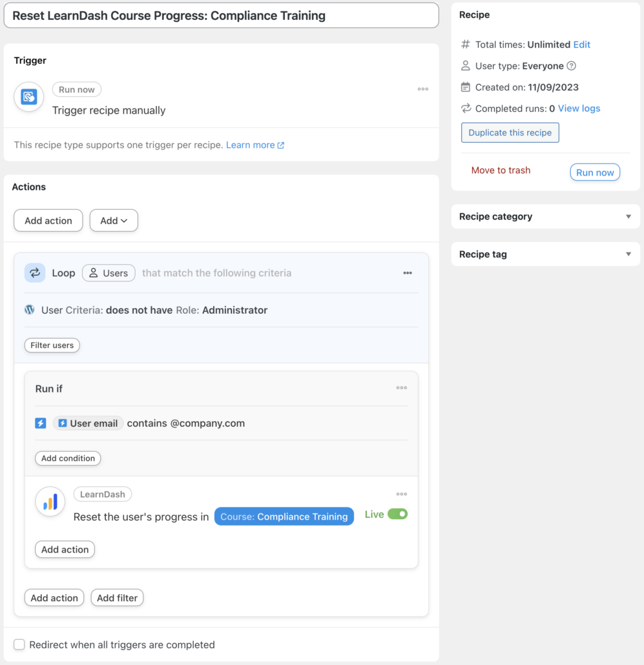Image resolution: width=644 pixels, height=665 pixels.
Task: Click the calendar icon beside Created on
Action: [465, 87]
